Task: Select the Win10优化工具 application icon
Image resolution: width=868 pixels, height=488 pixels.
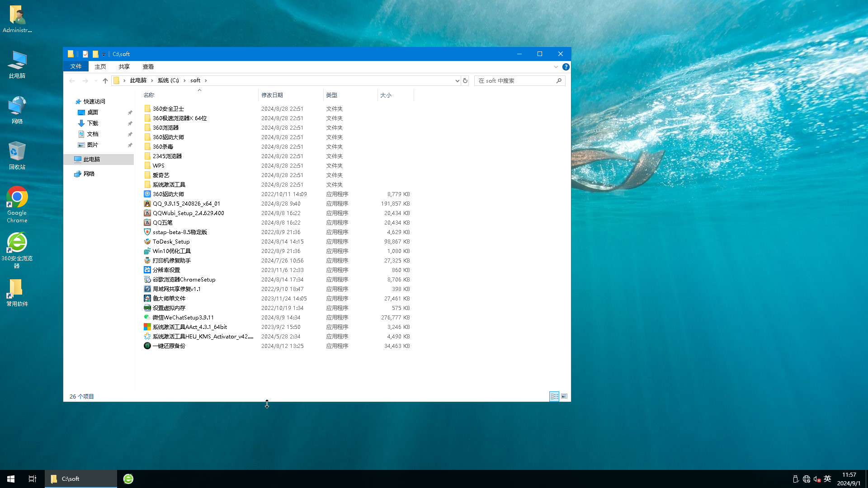Action: coord(147,251)
